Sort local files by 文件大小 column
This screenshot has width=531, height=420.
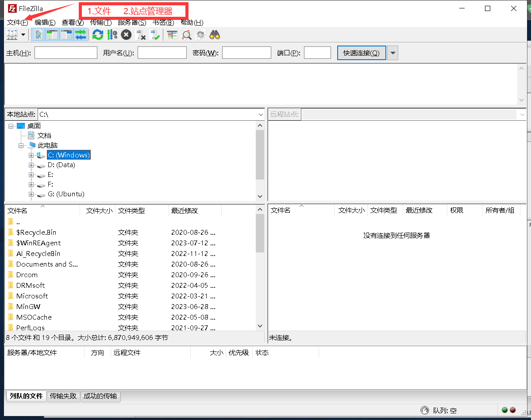(98, 211)
